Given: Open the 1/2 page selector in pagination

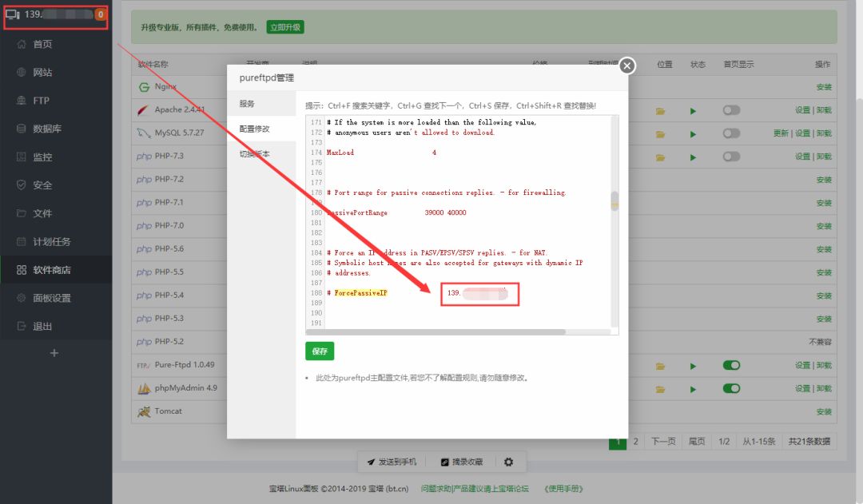Looking at the screenshot, I should coord(724,441).
